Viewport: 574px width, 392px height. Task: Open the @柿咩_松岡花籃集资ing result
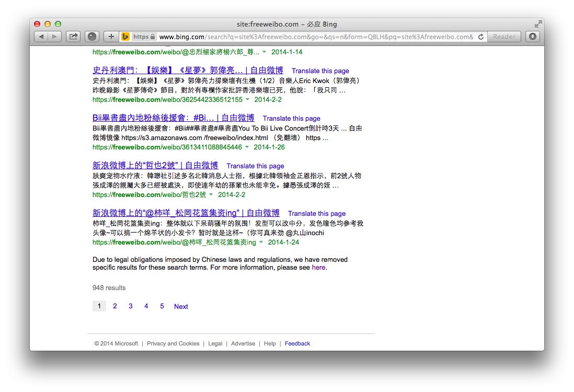186,213
